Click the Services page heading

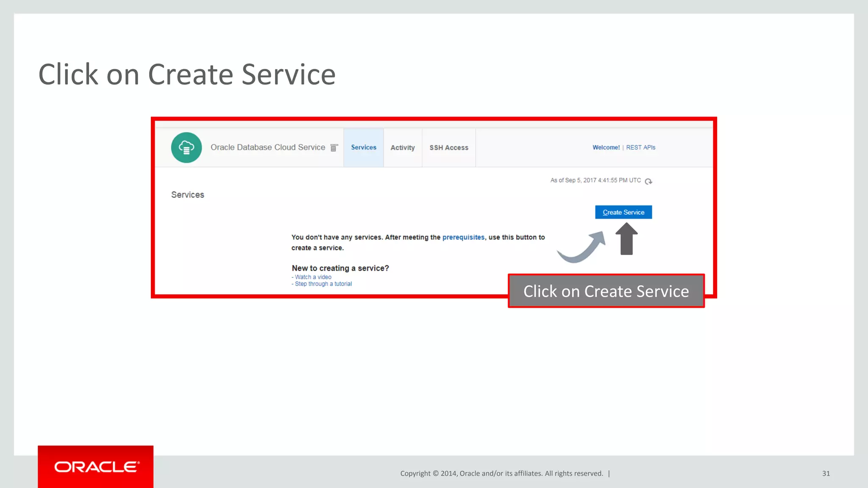[188, 195]
